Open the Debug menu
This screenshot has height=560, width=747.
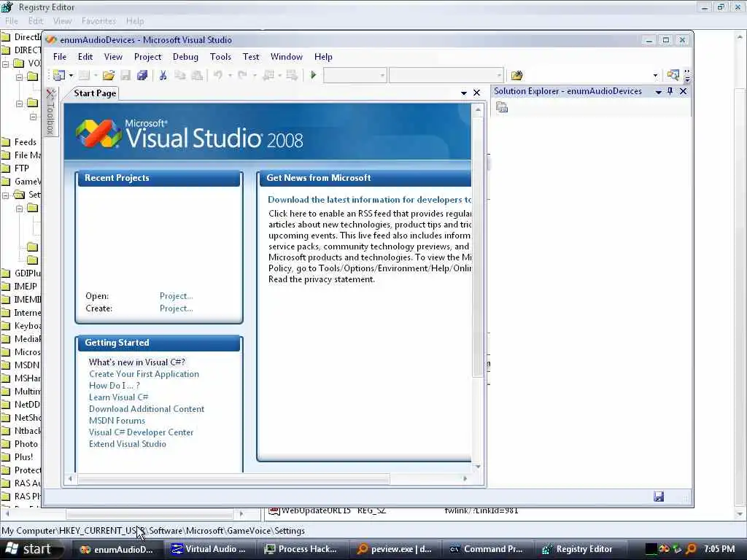point(185,57)
